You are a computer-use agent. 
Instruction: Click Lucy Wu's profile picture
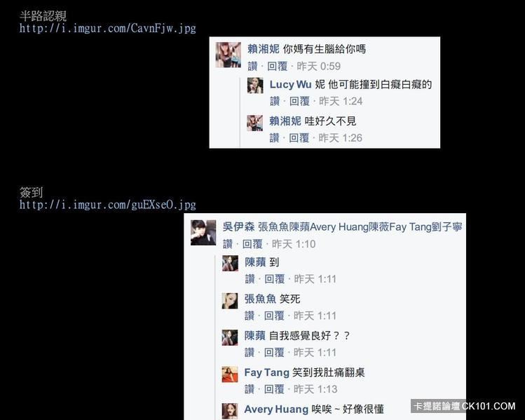click(255, 86)
